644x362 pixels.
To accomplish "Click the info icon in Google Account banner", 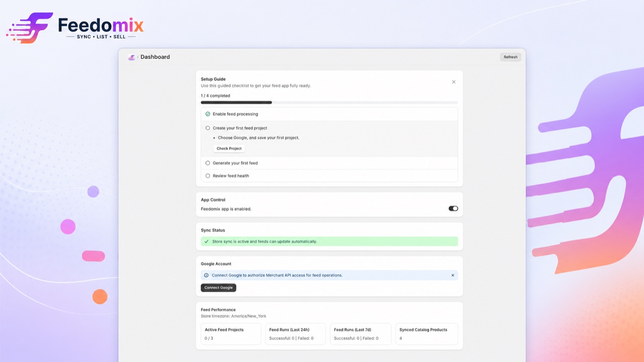I will pos(206,275).
